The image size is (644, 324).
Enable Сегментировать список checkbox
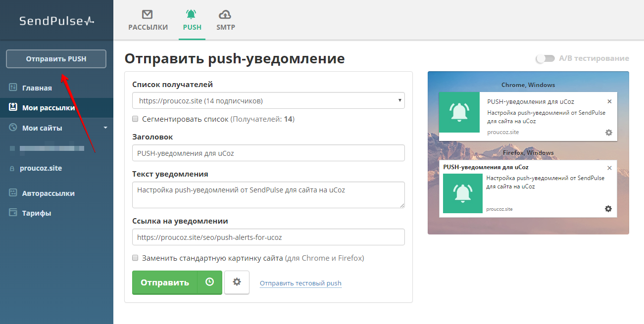tap(135, 119)
